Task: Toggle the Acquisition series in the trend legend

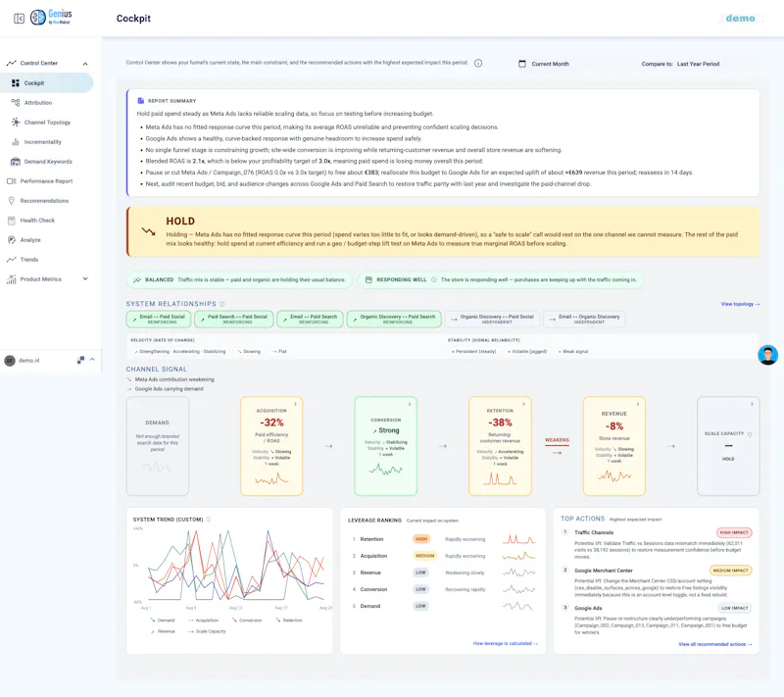Action: pyautogui.click(x=203, y=620)
